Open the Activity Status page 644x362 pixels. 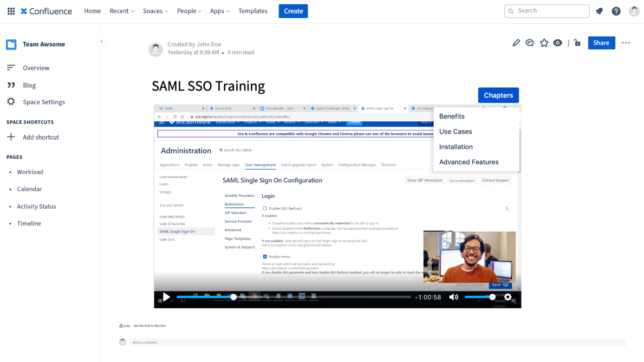click(x=37, y=207)
